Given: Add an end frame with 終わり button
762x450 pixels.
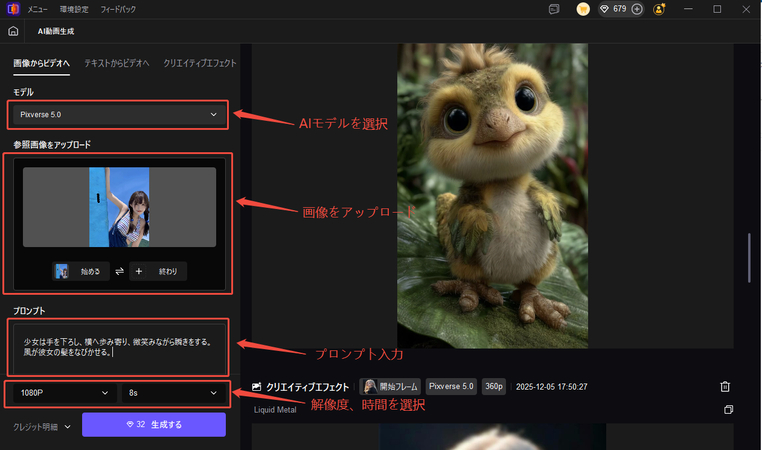Looking at the screenshot, I should point(158,271).
